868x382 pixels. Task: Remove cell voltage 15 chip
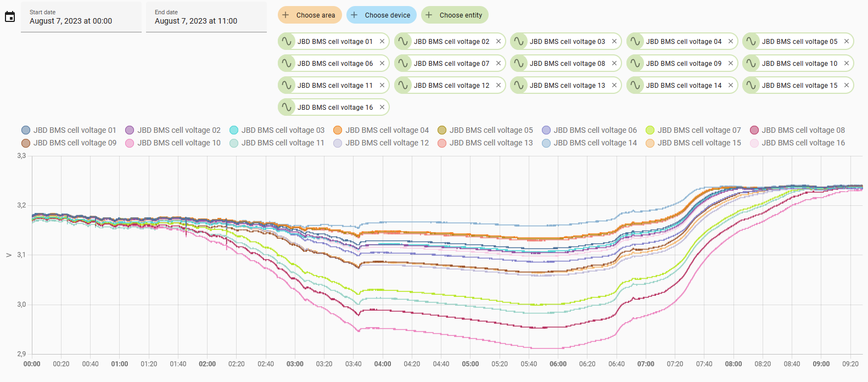847,85
